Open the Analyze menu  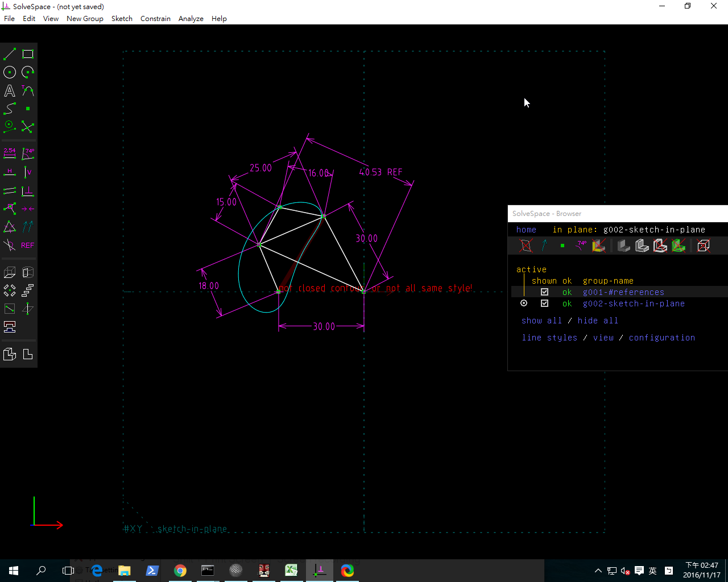click(x=191, y=19)
